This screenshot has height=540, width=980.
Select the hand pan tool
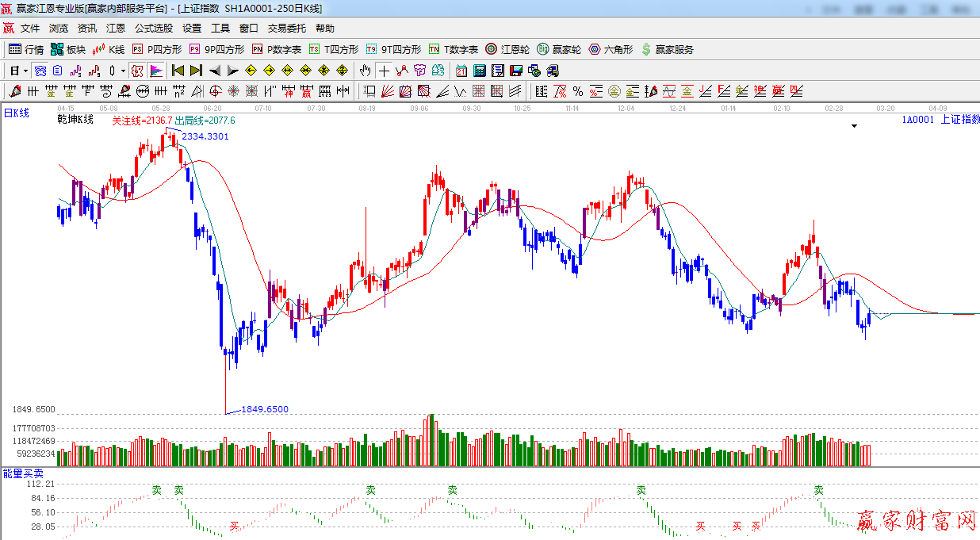pyautogui.click(x=365, y=71)
